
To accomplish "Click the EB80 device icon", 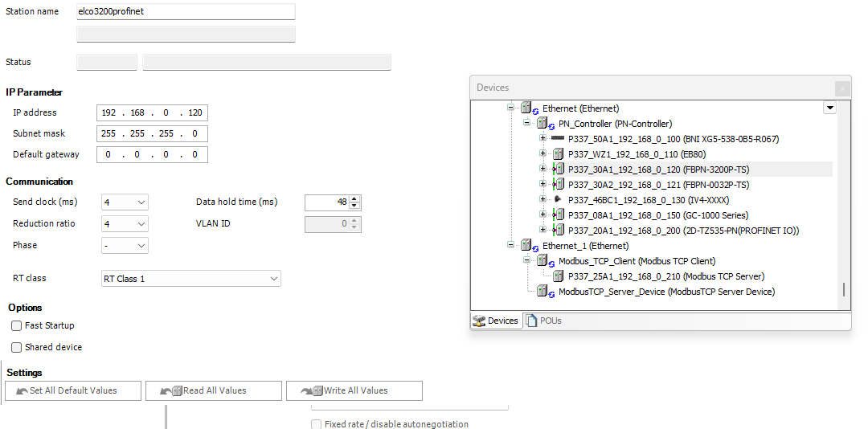I will coord(558,154).
